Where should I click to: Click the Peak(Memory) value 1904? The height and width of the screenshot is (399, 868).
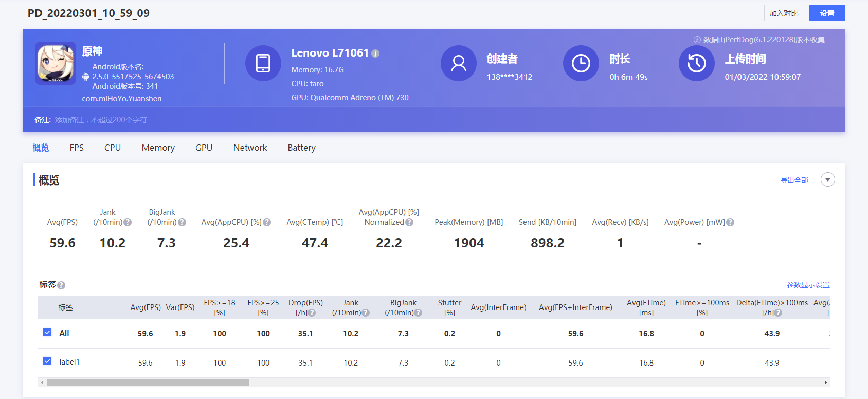pos(469,243)
